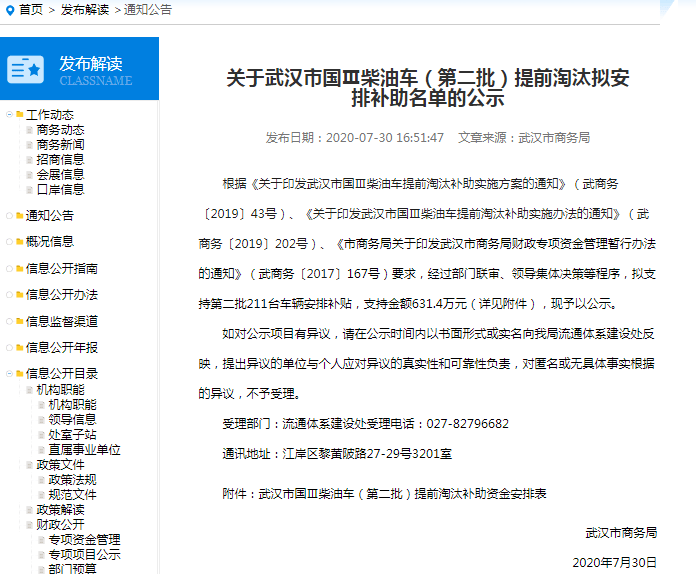Click the folder icon next to 信息公开办法
696x574 pixels.
pos(19,295)
